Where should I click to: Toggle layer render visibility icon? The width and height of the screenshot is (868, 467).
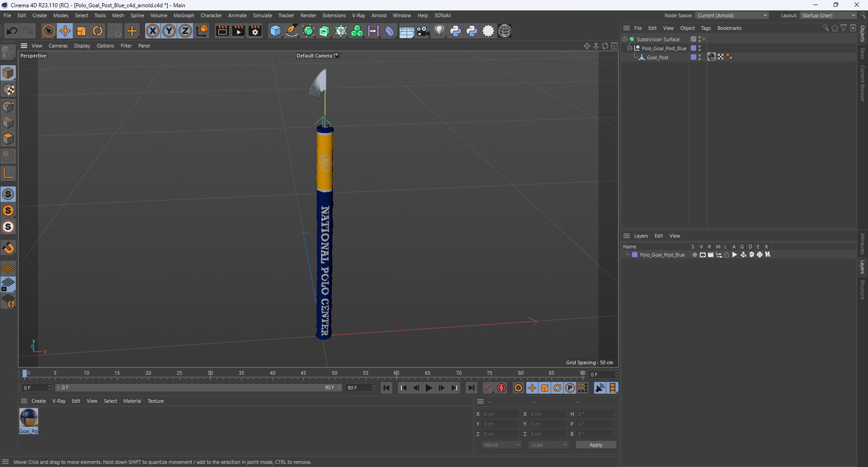710,255
